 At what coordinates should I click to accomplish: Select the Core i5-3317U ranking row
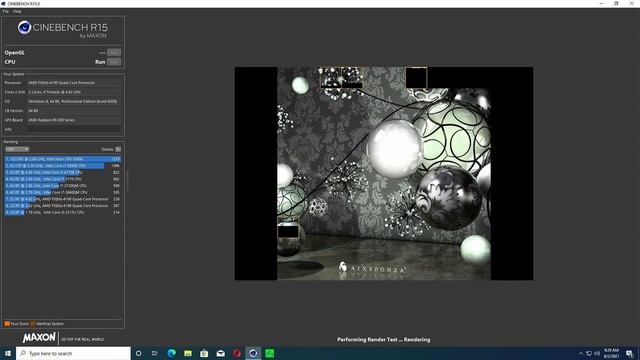pos(62,212)
